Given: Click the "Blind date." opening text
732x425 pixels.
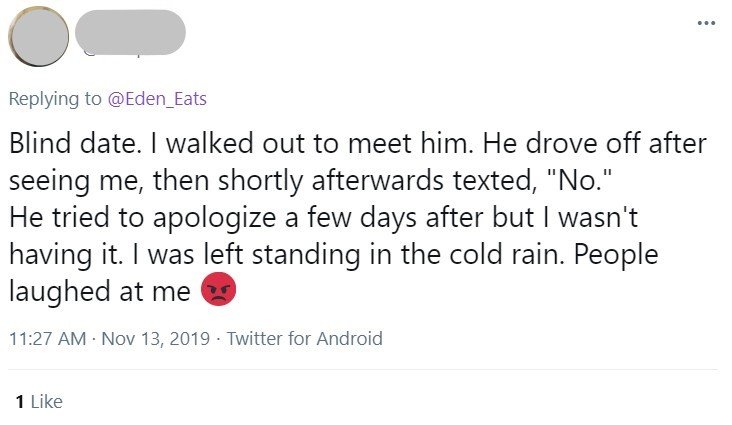Looking at the screenshot, I should click(x=65, y=145).
